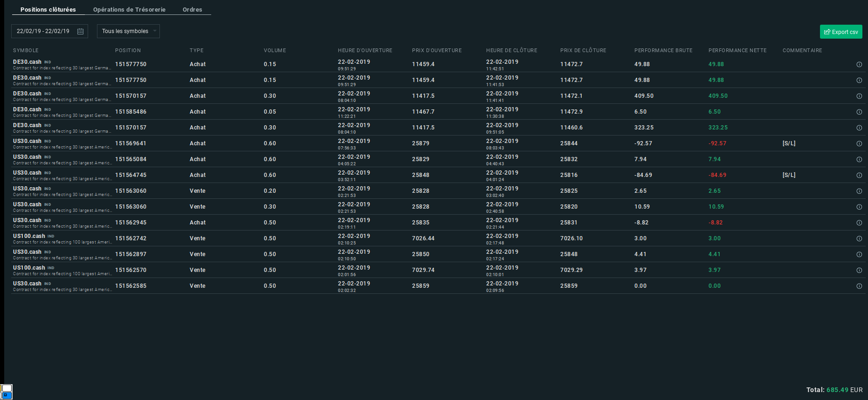Open info icon for position 151565084

pos(859,159)
